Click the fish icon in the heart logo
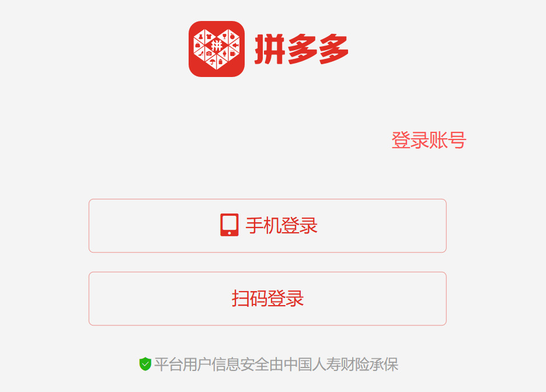Viewport: 546px width, 392px height. point(236,45)
